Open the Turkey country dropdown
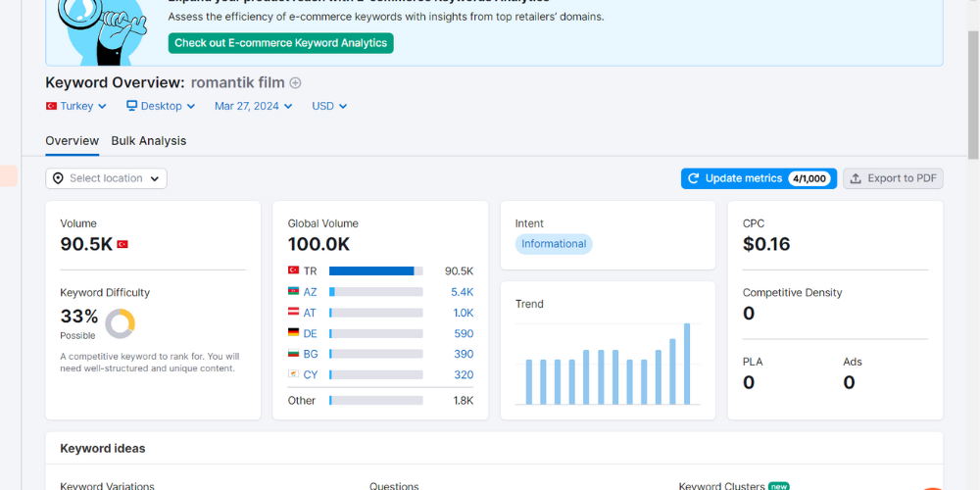 pos(76,106)
